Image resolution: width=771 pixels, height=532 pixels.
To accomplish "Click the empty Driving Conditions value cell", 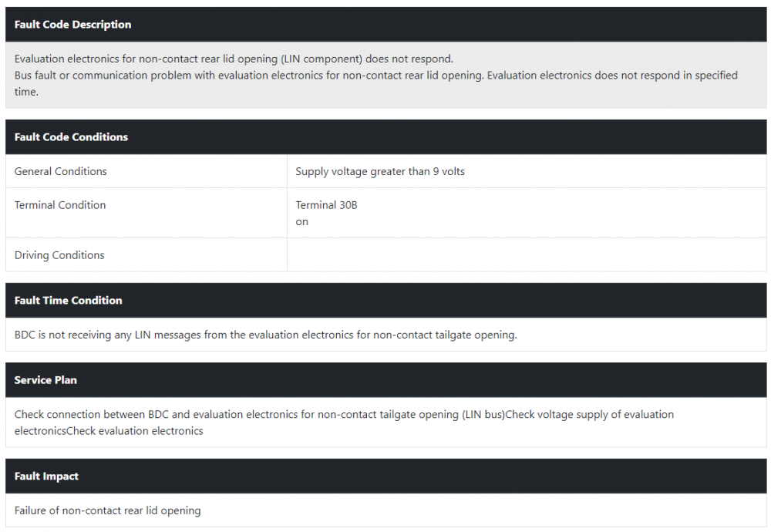I will pos(527,255).
